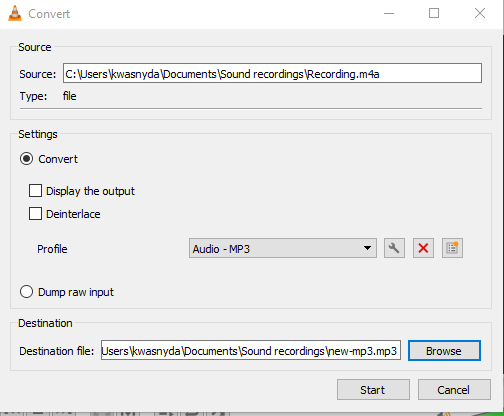Focus the Source path field
This screenshot has width=504, height=416.
(x=272, y=73)
